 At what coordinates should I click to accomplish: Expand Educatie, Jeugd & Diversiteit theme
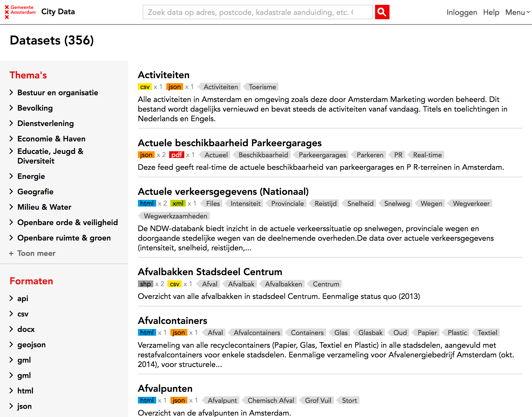click(50, 156)
